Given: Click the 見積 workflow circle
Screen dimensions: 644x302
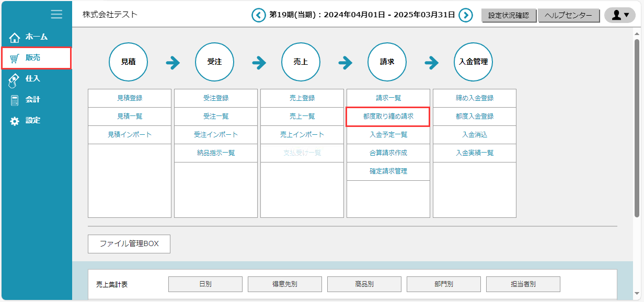Looking at the screenshot, I should point(128,62).
